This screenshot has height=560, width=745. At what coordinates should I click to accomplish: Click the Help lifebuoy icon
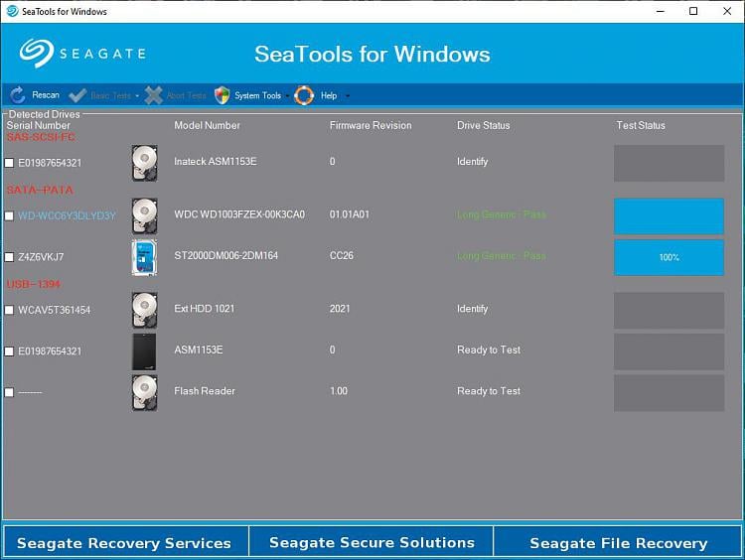(304, 95)
